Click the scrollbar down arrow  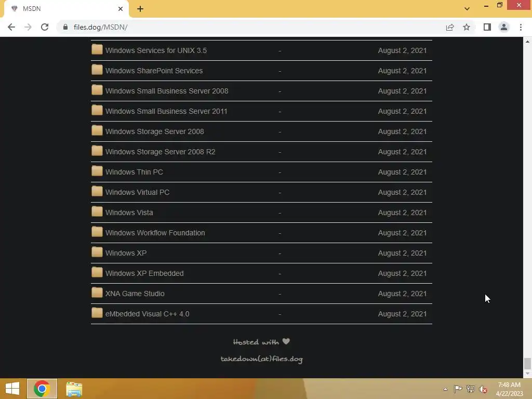pos(527,374)
